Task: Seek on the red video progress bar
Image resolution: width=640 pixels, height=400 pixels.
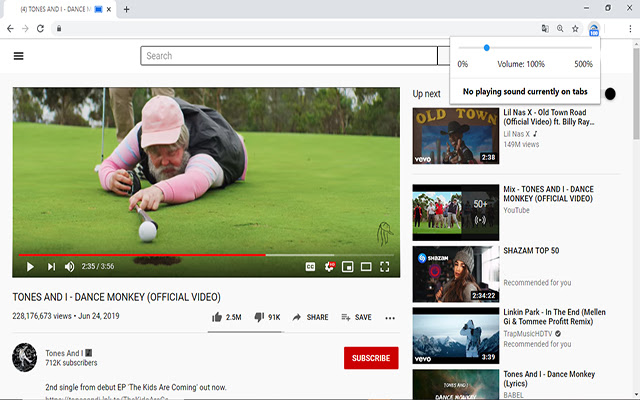Action: (x=206, y=255)
